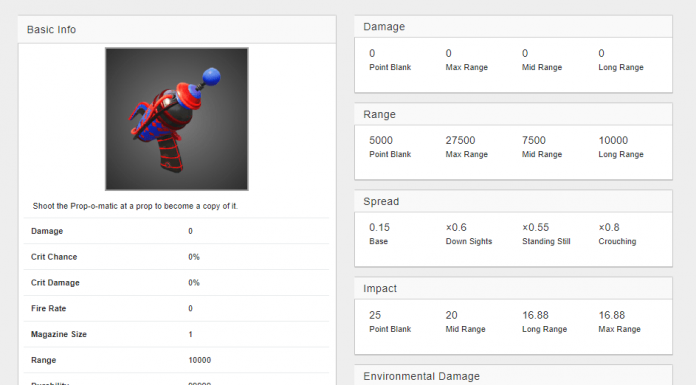Click the Prop-o-matic weapon image
This screenshot has width=696, height=385.
[x=177, y=119]
